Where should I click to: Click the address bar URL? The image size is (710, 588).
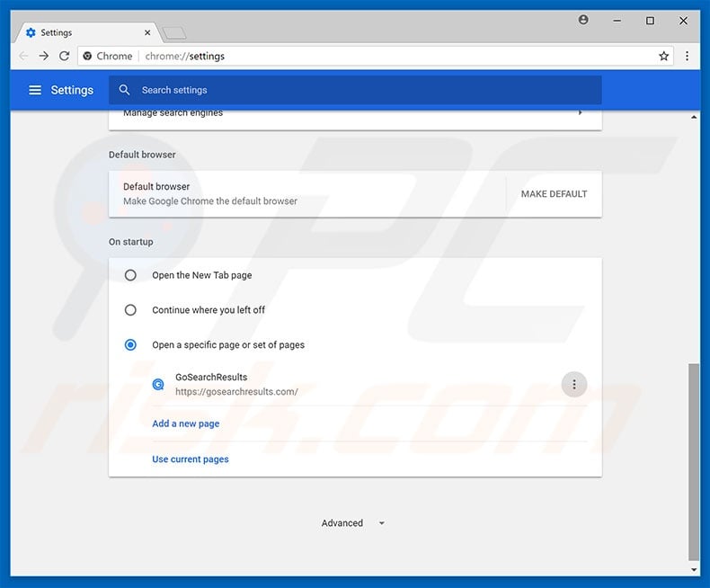185,56
